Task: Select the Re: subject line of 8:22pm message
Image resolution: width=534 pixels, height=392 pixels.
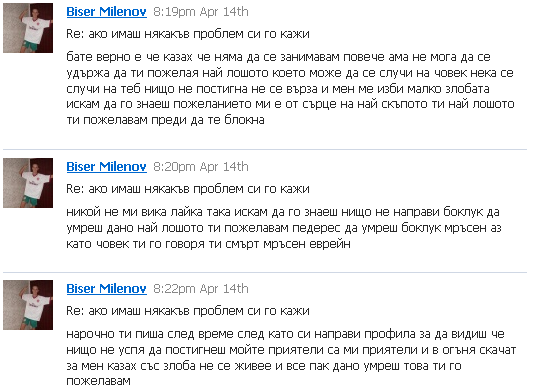Action: click(188, 311)
